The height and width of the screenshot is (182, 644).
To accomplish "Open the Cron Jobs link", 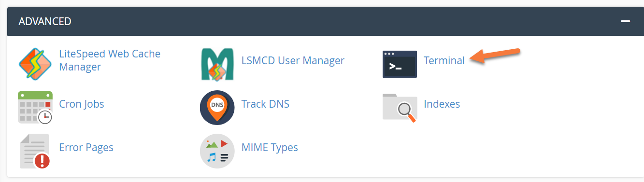I will [x=81, y=104].
